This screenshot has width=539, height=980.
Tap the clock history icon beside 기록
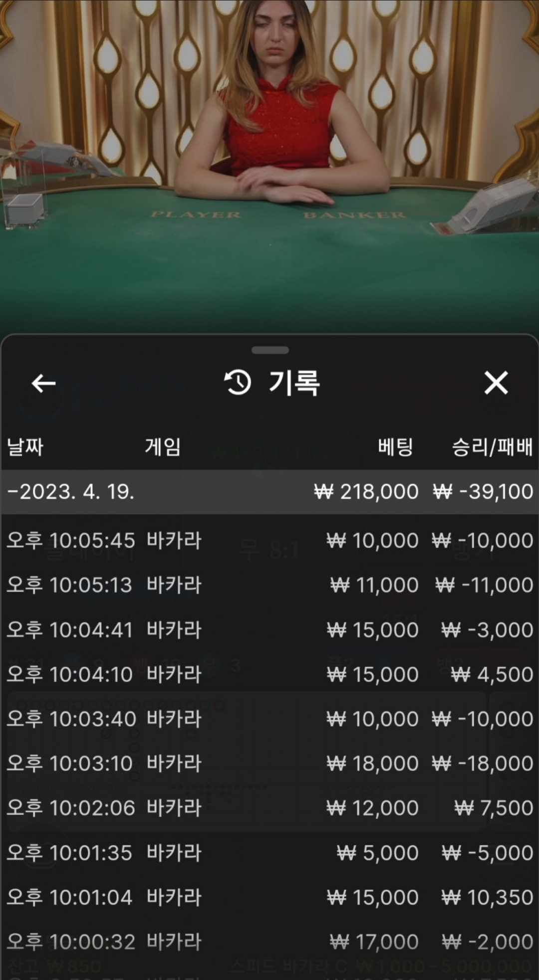tap(237, 383)
